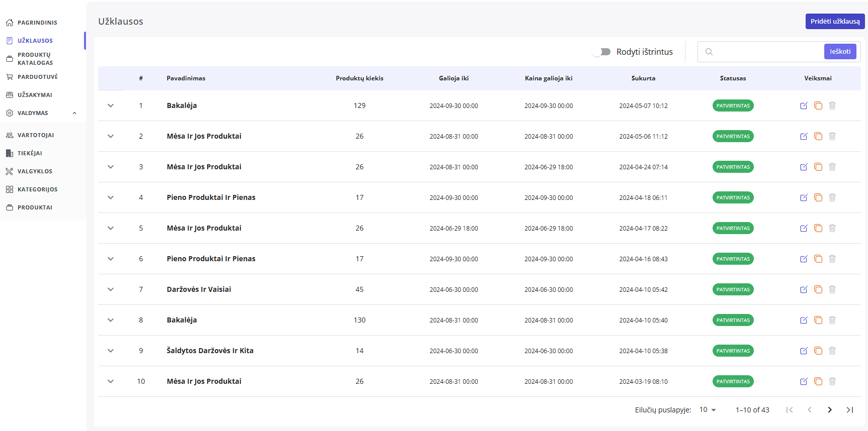Image resolution: width=868 pixels, height=431 pixels.
Task: Click Patvirtintas status badge in row 6
Action: (733, 259)
